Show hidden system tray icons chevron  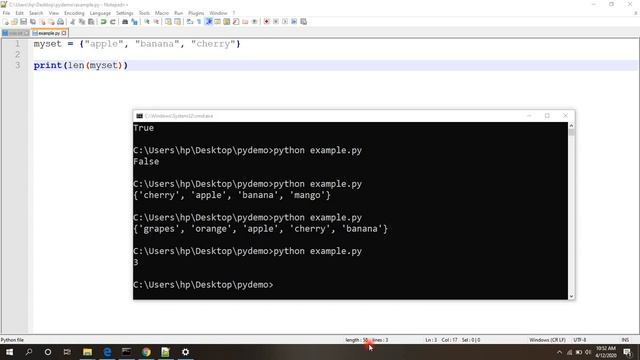(559, 352)
